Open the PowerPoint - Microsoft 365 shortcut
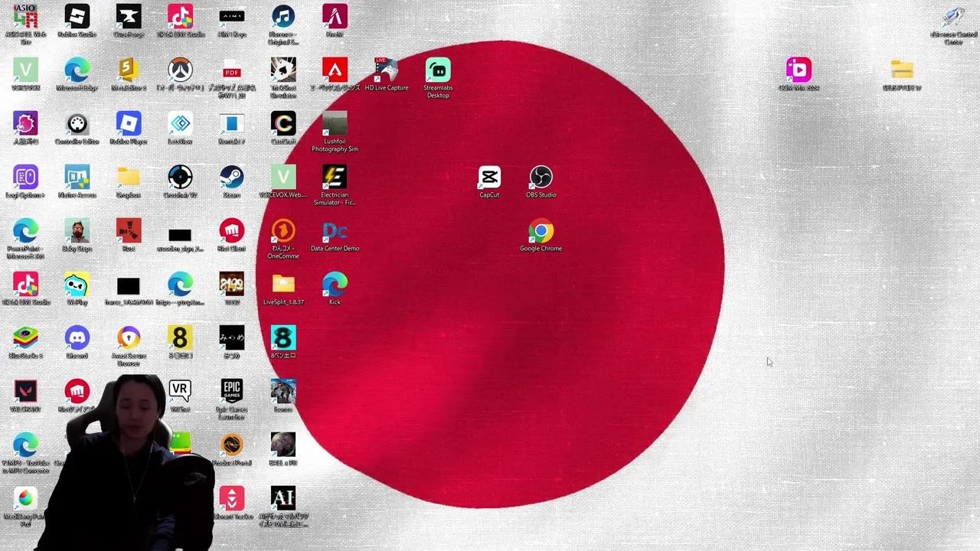 pos(25,231)
